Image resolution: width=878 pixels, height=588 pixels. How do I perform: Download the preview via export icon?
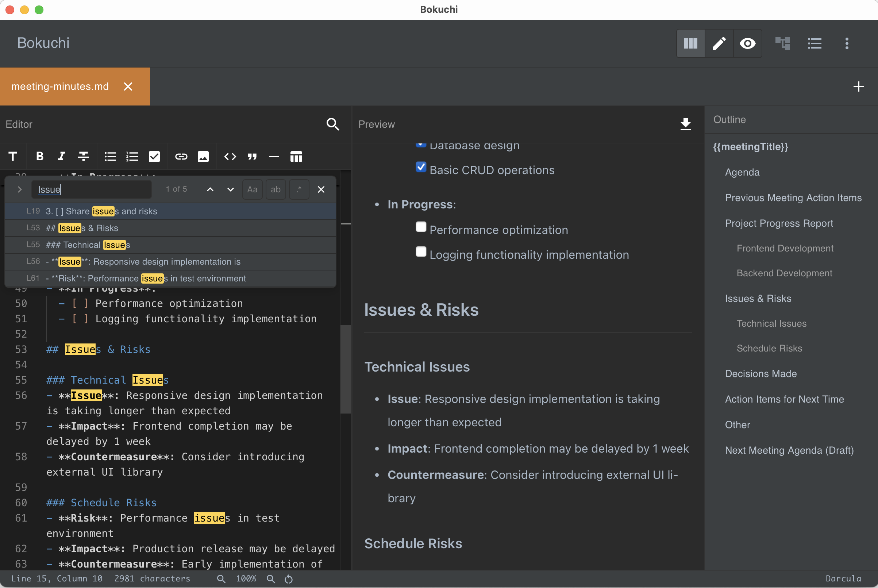click(x=685, y=124)
